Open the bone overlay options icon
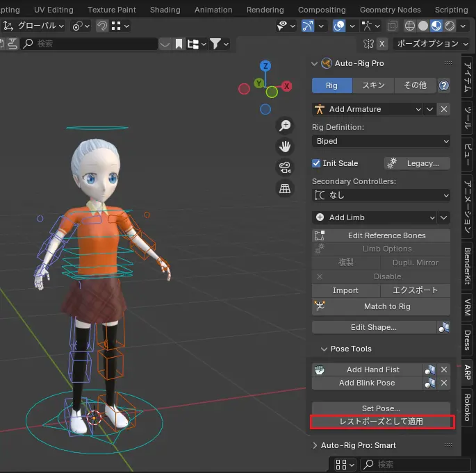The height and width of the screenshot is (473, 476). 370,26
